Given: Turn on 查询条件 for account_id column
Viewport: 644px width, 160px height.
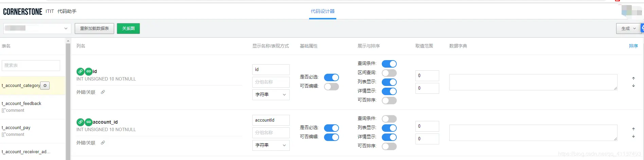Looking at the screenshot, I should click(x=389, y=119).
